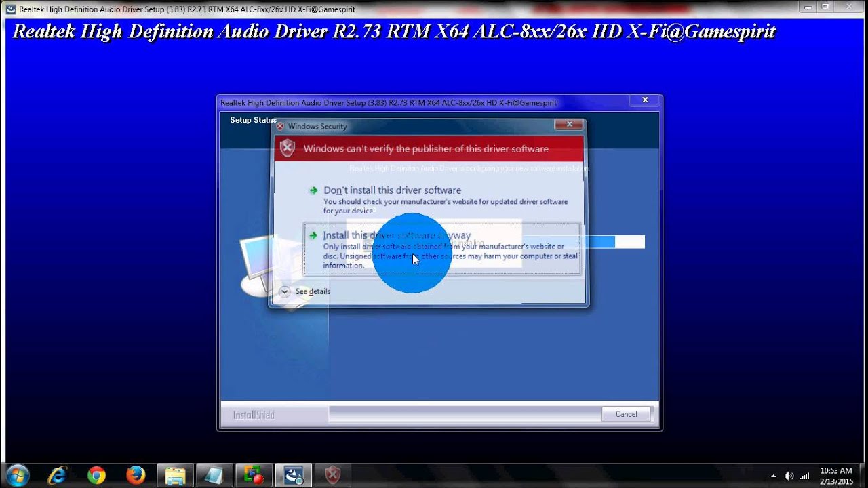Click the installer icon in outer window title
Screen dimensions: 868x488
pos(10,9)
